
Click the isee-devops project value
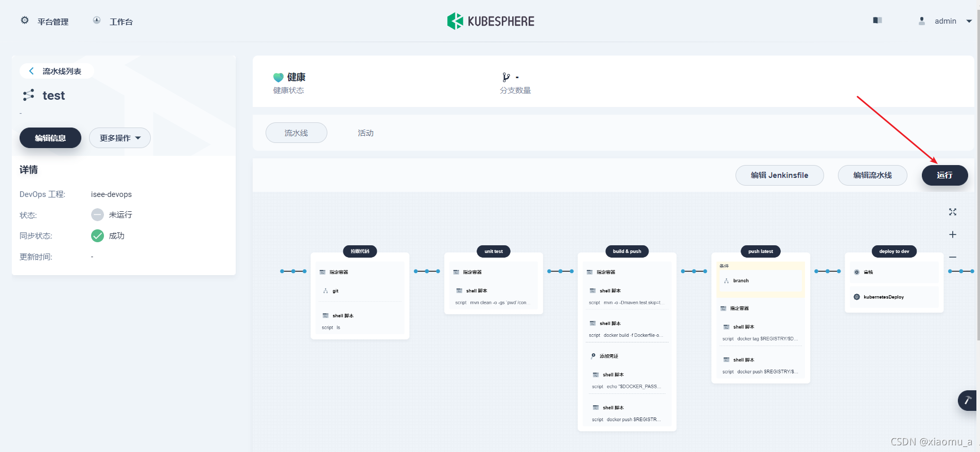(x=111, y=194)
